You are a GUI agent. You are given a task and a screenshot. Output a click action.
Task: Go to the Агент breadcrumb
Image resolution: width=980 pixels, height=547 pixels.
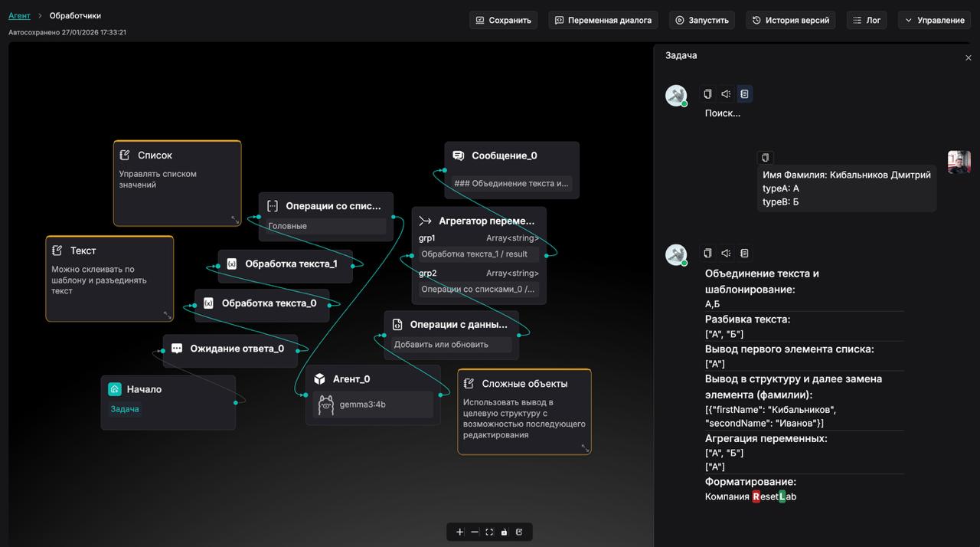click(x=19, y=15)
